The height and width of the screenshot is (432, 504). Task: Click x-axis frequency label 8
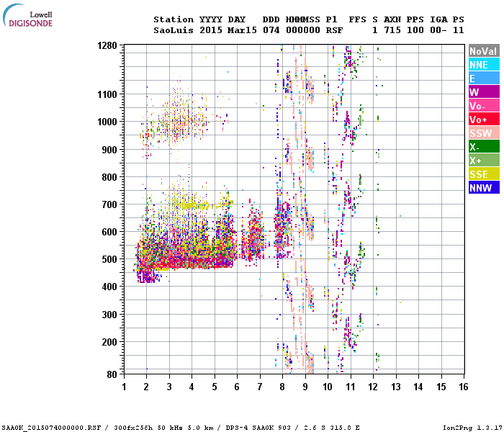pyautogui.click(x=282, y=387)
